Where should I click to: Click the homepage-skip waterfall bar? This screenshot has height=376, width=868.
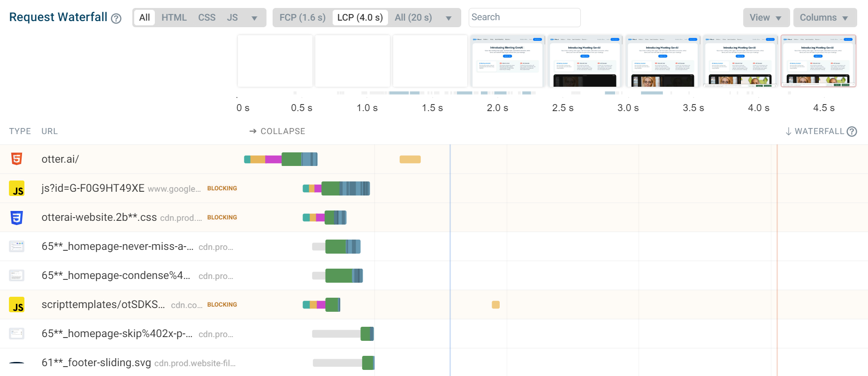[x=343, y=334]
